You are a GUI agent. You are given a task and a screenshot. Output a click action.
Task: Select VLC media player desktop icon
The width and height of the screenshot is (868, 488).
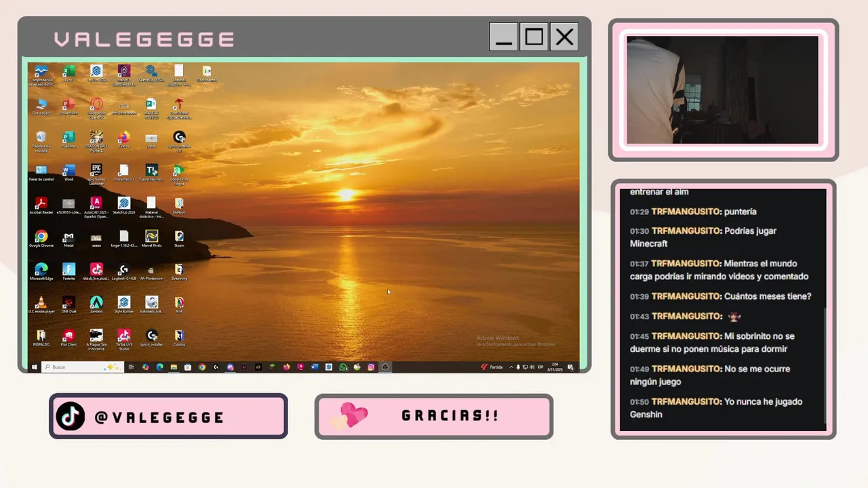41,304
